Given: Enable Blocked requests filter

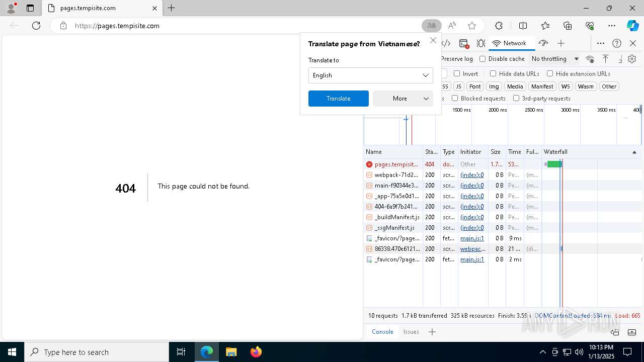Looking at the screenshot, I should click(x=455, y=99).
